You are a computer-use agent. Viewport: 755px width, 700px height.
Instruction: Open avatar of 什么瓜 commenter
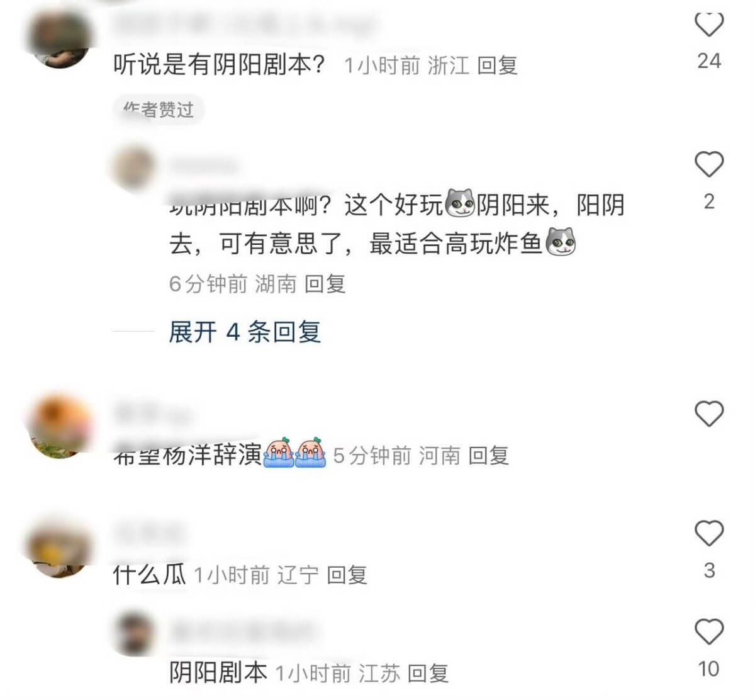60,546
